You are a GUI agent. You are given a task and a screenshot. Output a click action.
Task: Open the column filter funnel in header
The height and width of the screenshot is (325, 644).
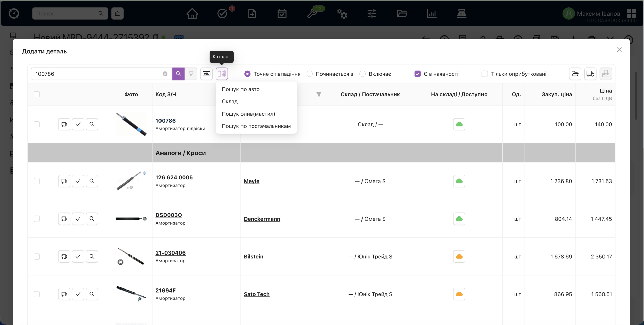click(x=319, y=94)
